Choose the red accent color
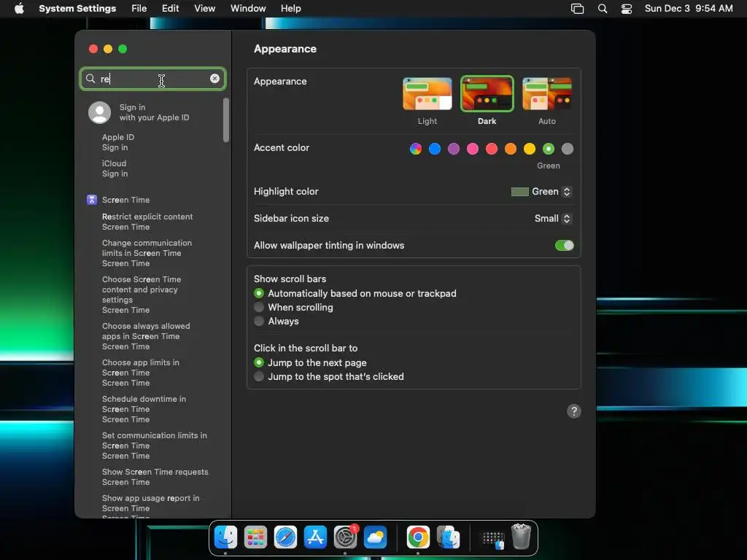 tap(492, 149)
